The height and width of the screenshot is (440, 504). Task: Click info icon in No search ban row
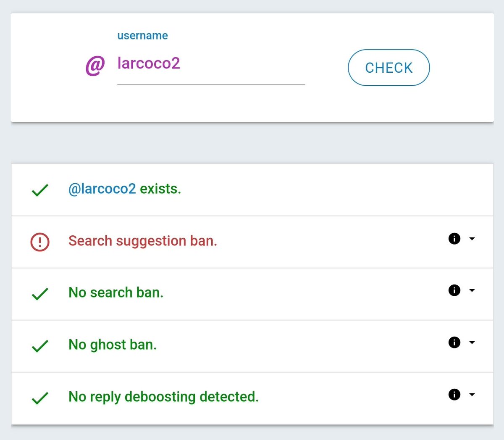[454, 290]
